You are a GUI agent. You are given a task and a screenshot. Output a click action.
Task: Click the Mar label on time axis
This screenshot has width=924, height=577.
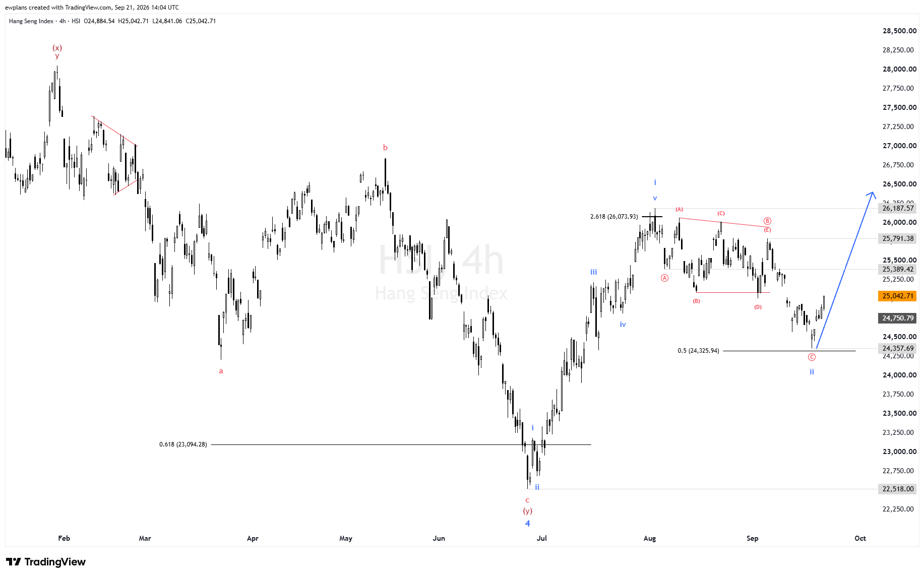tap(145, 538)
